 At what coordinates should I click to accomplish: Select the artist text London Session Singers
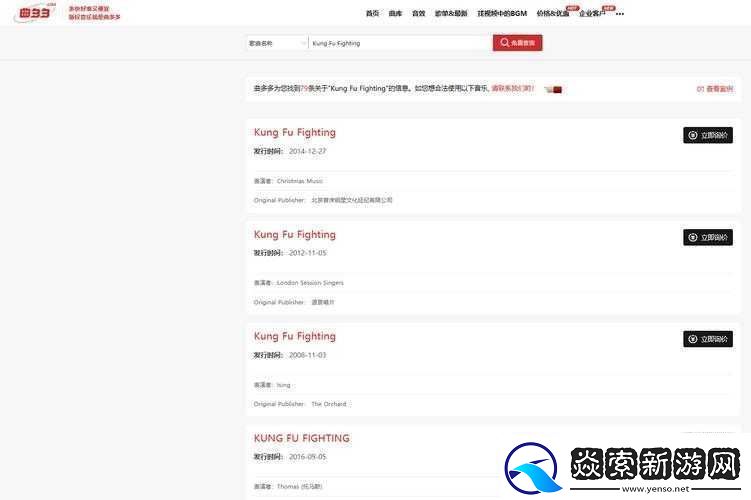[310, 283]
